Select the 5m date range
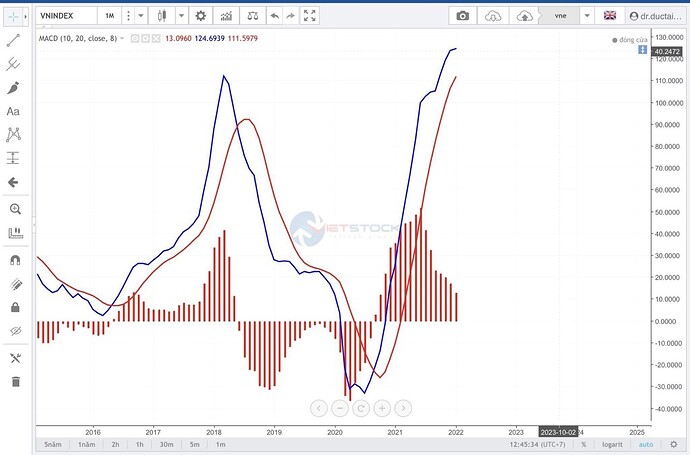 [195, 444]
